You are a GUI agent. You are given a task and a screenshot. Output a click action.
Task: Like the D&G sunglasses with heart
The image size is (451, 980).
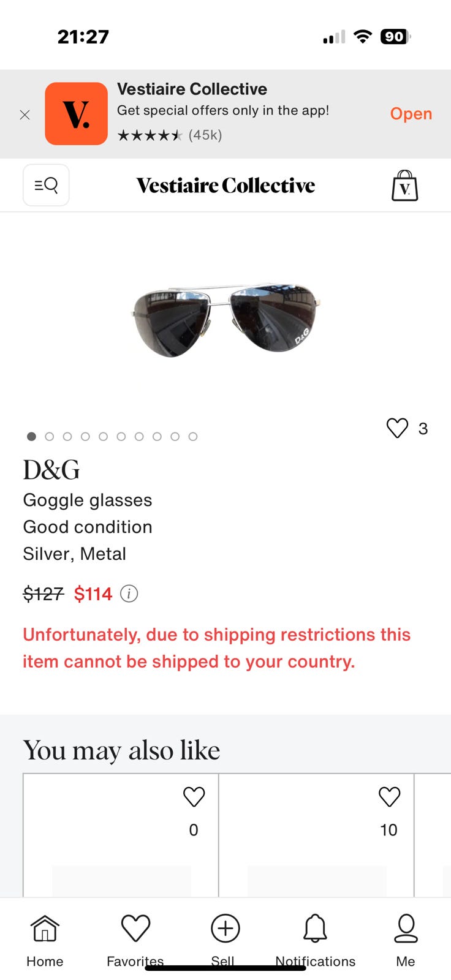pyautogui.click(x=397, y=428)
